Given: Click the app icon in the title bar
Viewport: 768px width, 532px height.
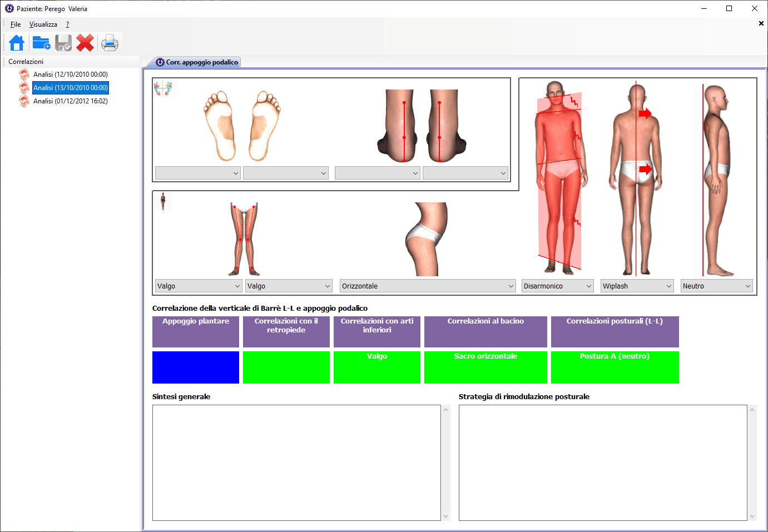Looking at the screenshot, I should pyautogui.click(x=9, y=9).
